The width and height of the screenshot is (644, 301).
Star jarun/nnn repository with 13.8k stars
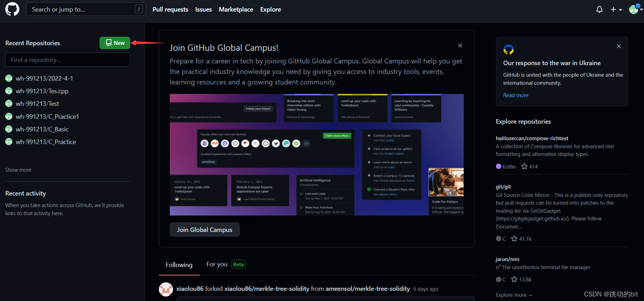click(521, 279)
